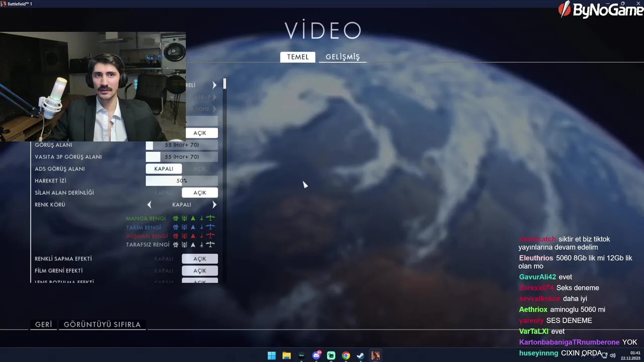Click the white armored vehicle icon, Tarafsız Rengi row
644x362 pixels.
(184, 244)
